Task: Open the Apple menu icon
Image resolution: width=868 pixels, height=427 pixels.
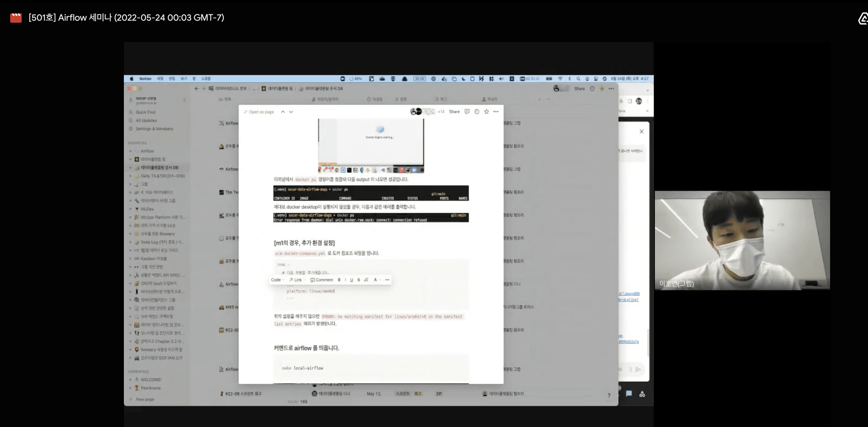Action: tap(132, 79)
